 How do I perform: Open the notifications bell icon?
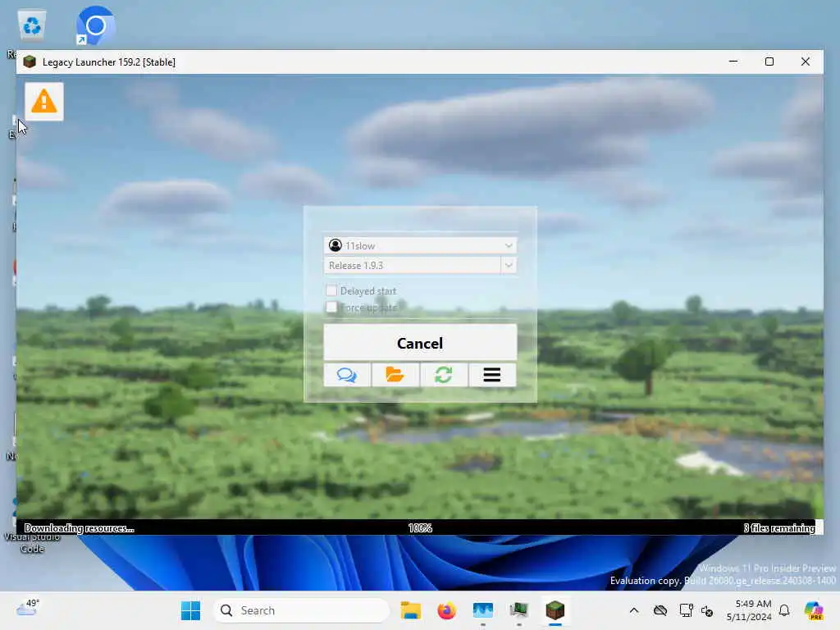coord(784,610)
